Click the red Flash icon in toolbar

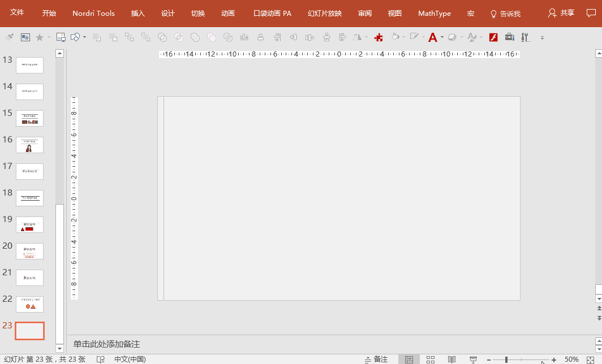[x=493, y=37]
